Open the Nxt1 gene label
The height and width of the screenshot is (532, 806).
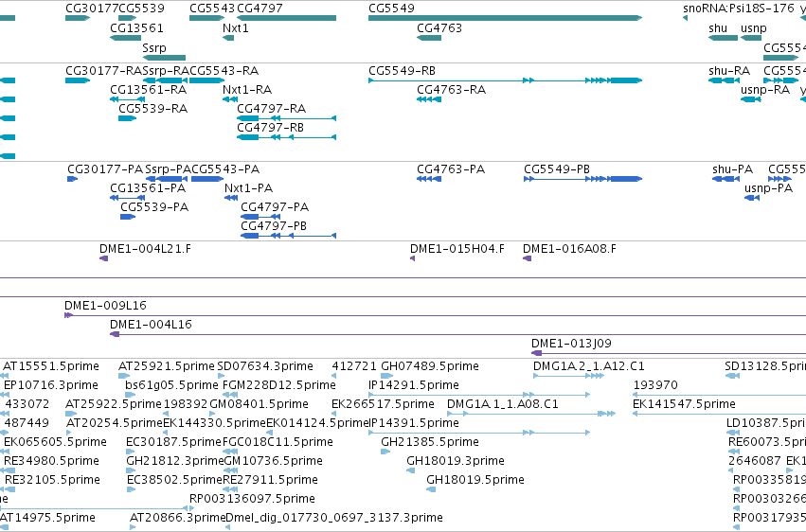coord(236,27)
